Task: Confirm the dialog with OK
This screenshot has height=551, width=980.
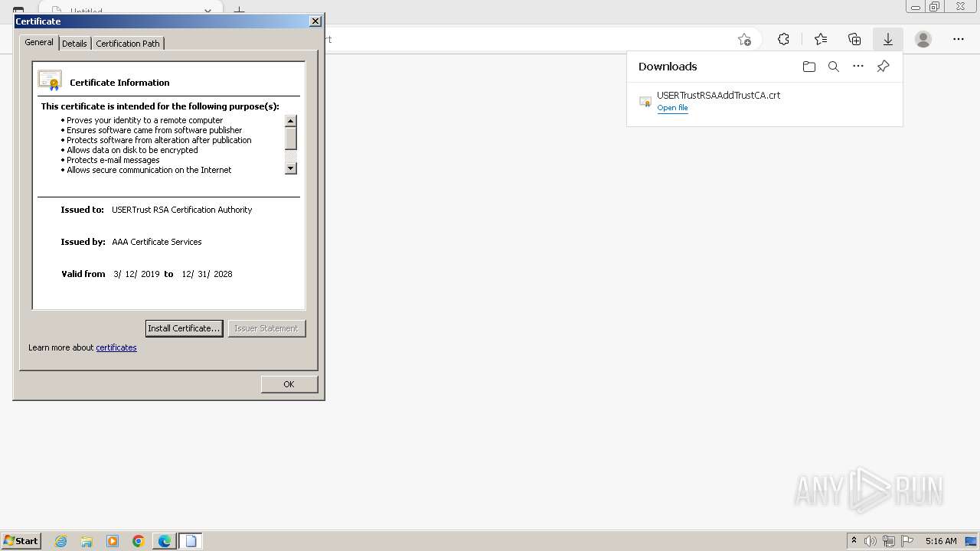Action: click(289, 384)
